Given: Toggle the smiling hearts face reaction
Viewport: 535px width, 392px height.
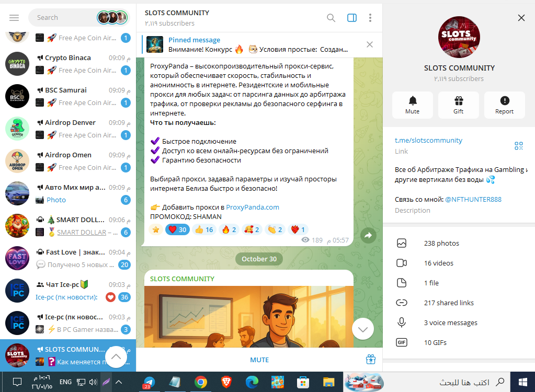Looking at the screenshot, I should coord(252,230).
